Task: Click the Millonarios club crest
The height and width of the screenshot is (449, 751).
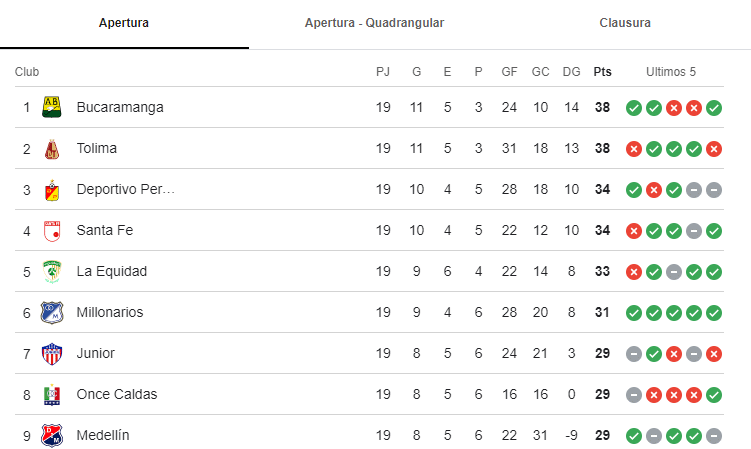Action: click(x=52, y=312)
